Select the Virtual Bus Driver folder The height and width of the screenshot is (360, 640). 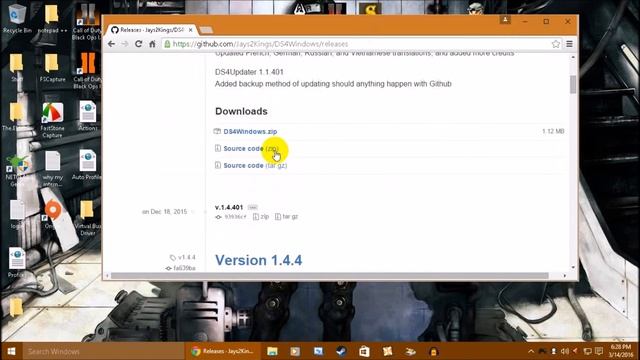87,218
